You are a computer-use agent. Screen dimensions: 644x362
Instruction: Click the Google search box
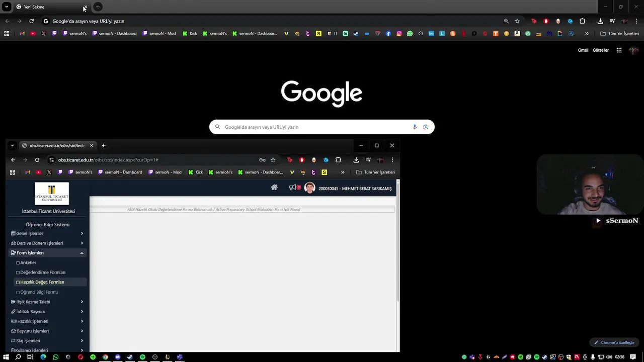tap(322, 127)
